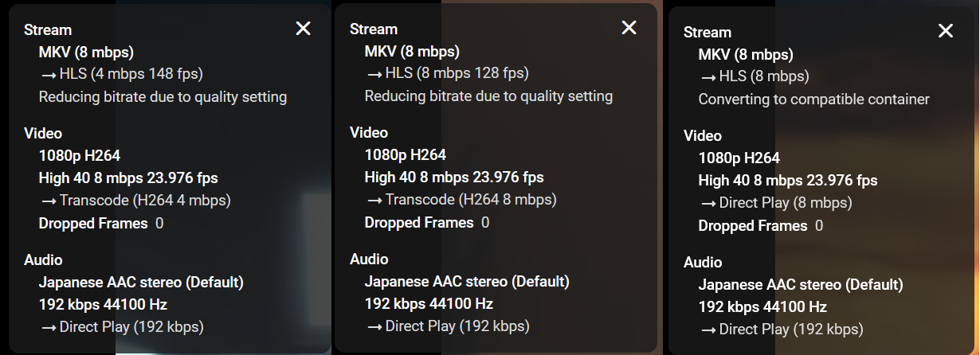Click Video heading in the 128 fps panel

pos(369,132)
